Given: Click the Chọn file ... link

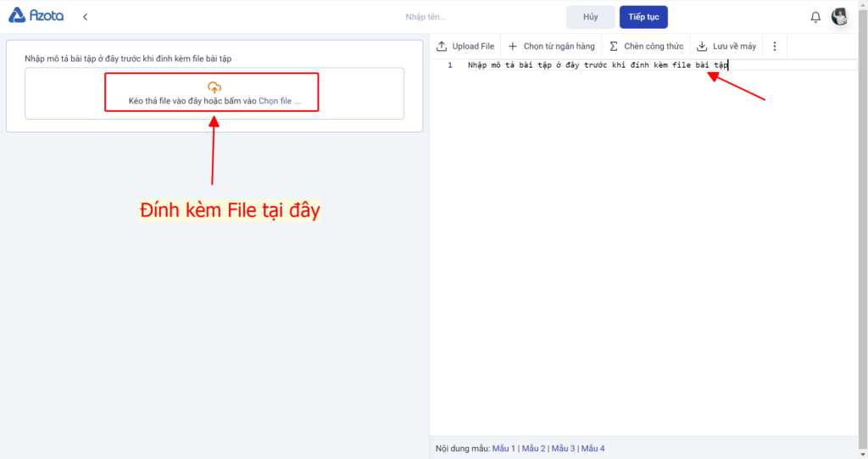Looking at the screenshot, I should [279, 101].
